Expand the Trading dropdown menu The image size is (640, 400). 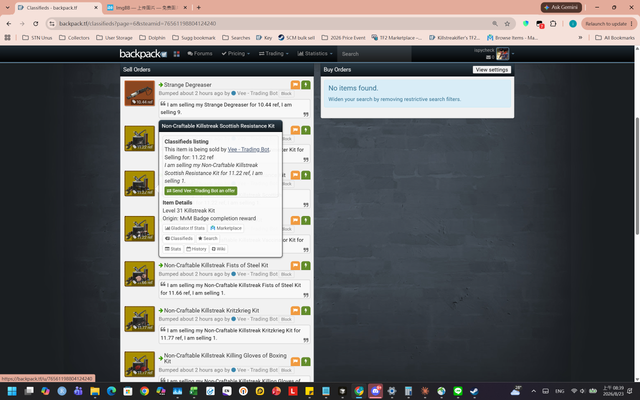coord(273,53)
